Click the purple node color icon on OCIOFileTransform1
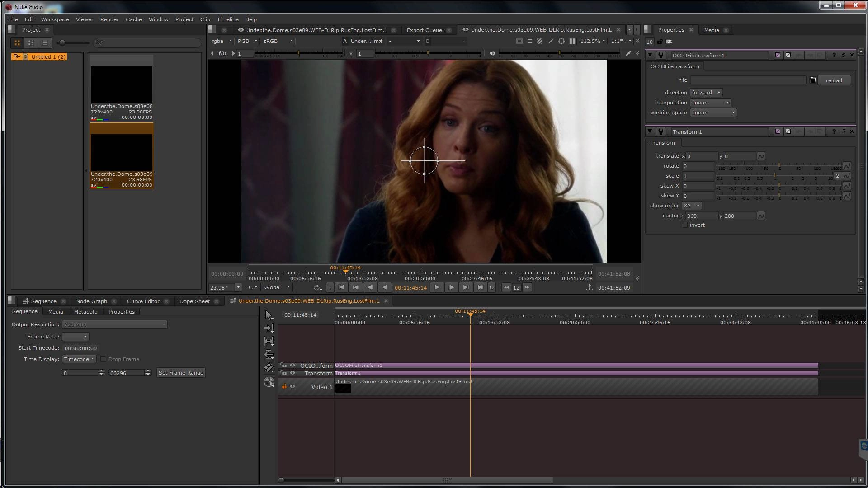This screenshot has width=868, height=488. [778, 55]
